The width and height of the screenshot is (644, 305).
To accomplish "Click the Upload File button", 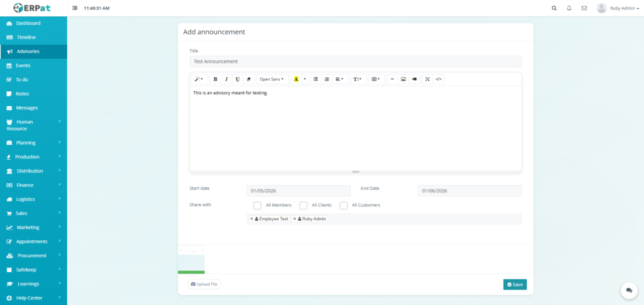I will click(204, 284).
